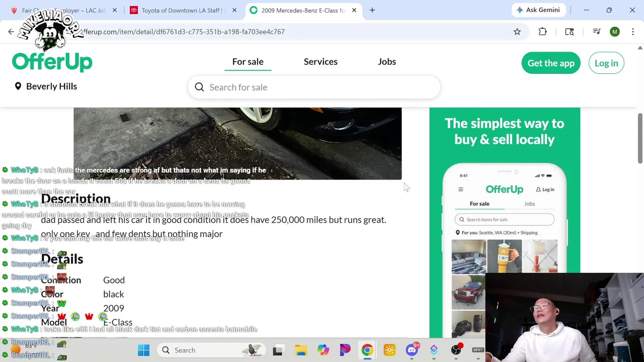Click the address bar URL
This screenshot has width=644, height=362.
[x=184, y=32]
